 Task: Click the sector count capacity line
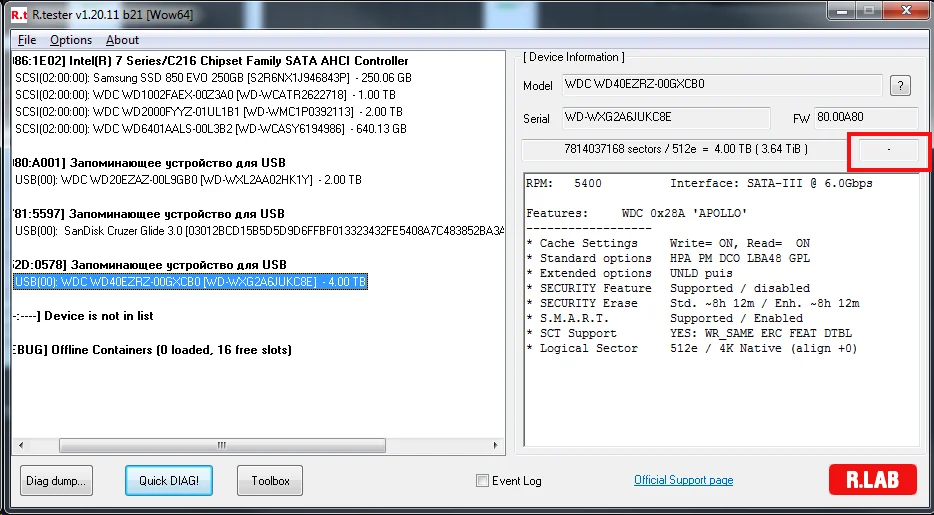686,149
